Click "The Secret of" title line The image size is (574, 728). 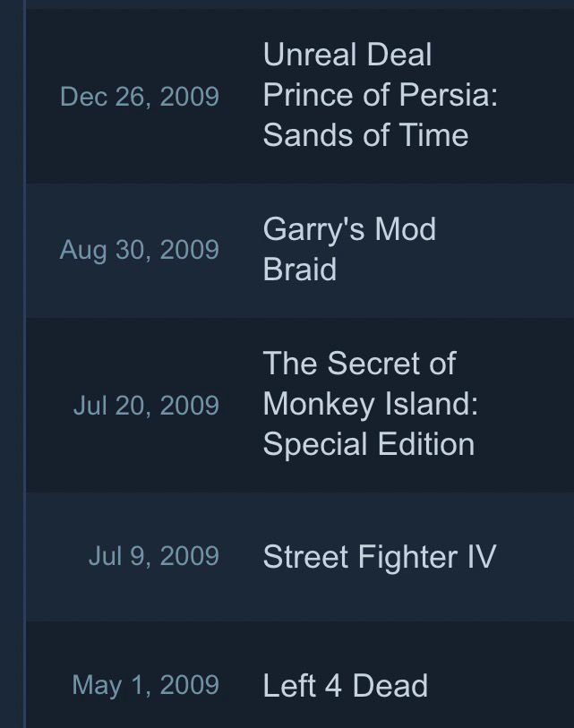[359, 363]
